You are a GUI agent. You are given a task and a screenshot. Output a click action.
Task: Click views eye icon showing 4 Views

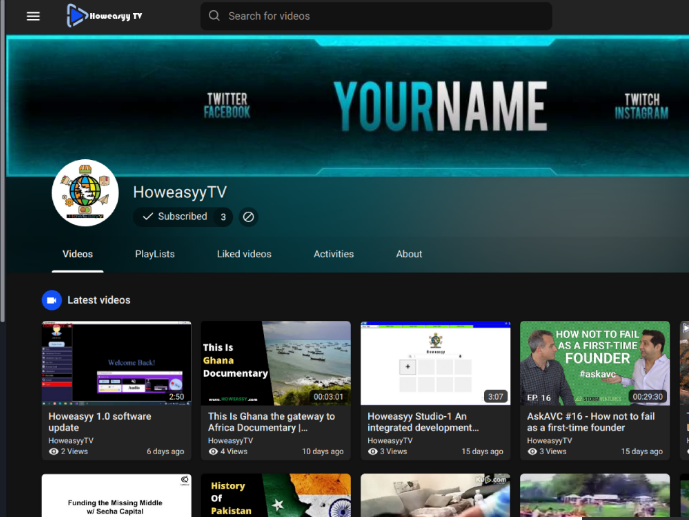(x=213, y=451)
